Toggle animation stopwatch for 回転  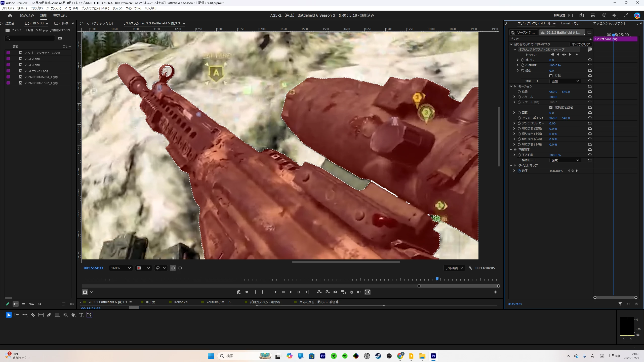click(x=519, y=113)
